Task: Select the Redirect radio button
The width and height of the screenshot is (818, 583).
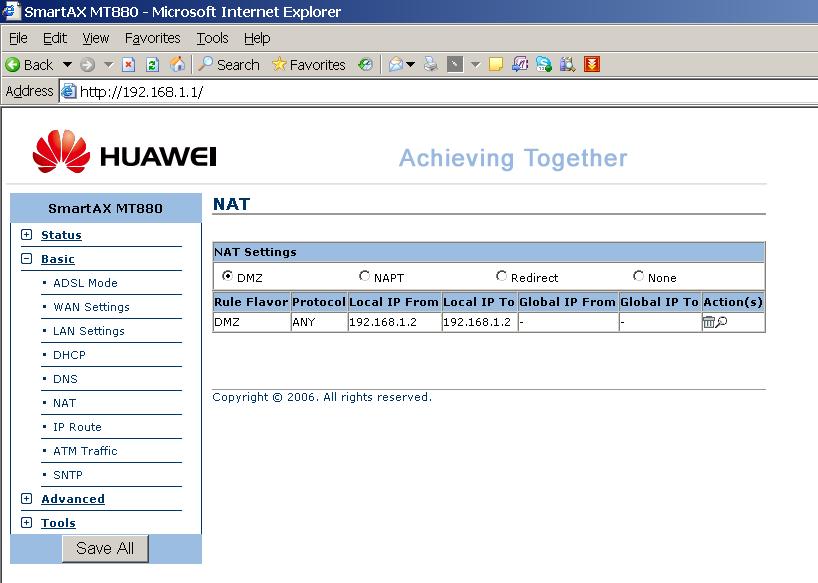Action: coord(502,276)
